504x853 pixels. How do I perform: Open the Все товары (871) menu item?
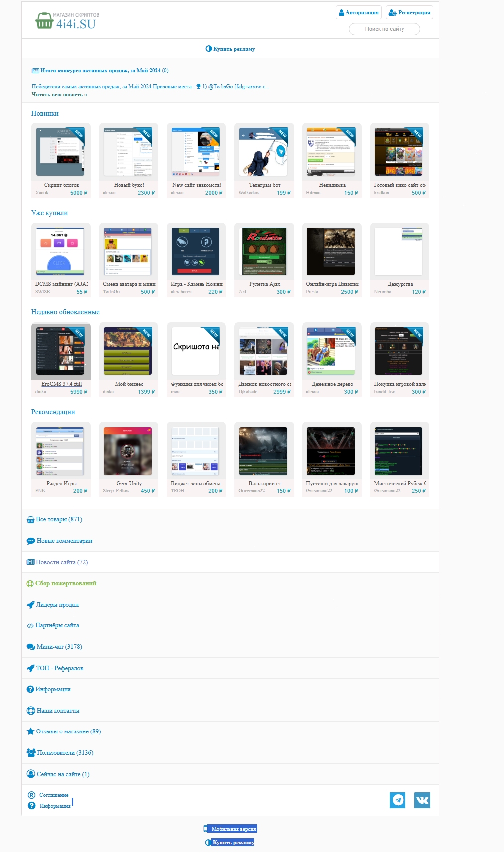coord(59,519)
